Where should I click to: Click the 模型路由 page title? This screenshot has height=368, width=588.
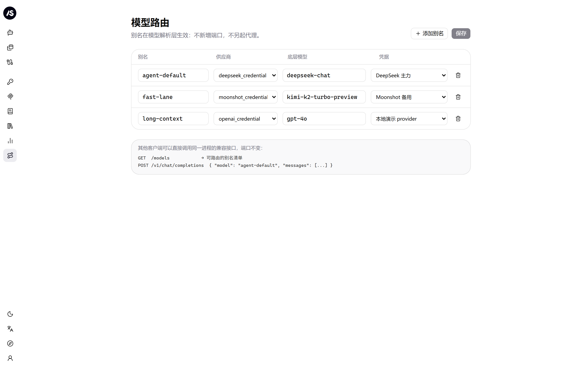tap(150, 23)
